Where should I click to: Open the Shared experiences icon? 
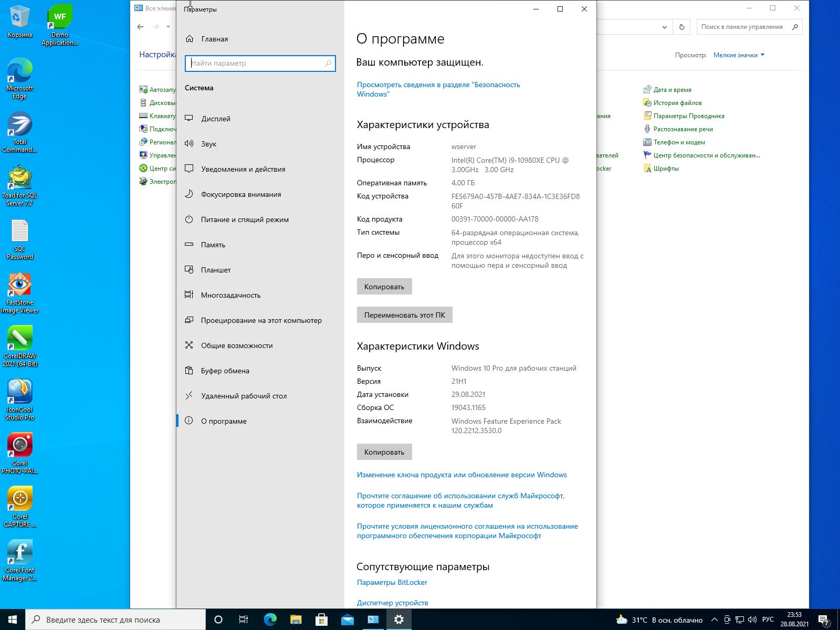[x=189, y=345]
